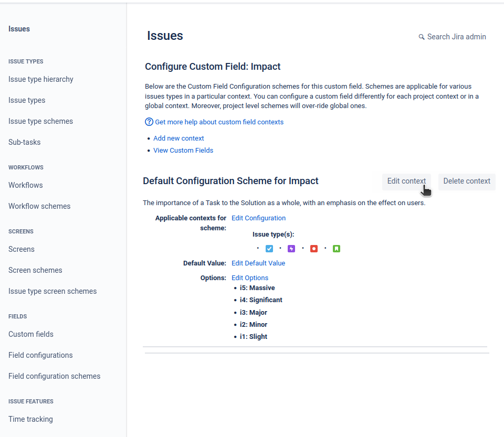Screen dimensions: 504x437
Task: Open Issue type screen schemes item
Action: [x=52, y=291]
